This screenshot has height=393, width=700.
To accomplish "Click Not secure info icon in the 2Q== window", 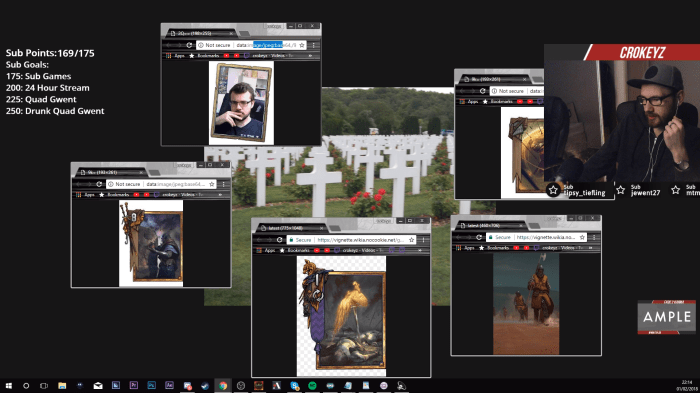I will (201, 45).
